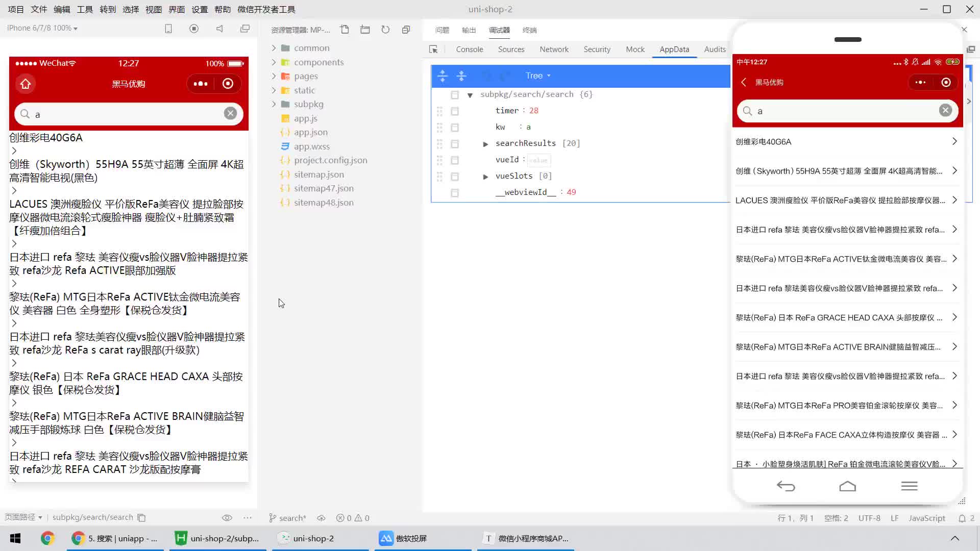Expand the subpkg folder

click(x=274, y=104)
